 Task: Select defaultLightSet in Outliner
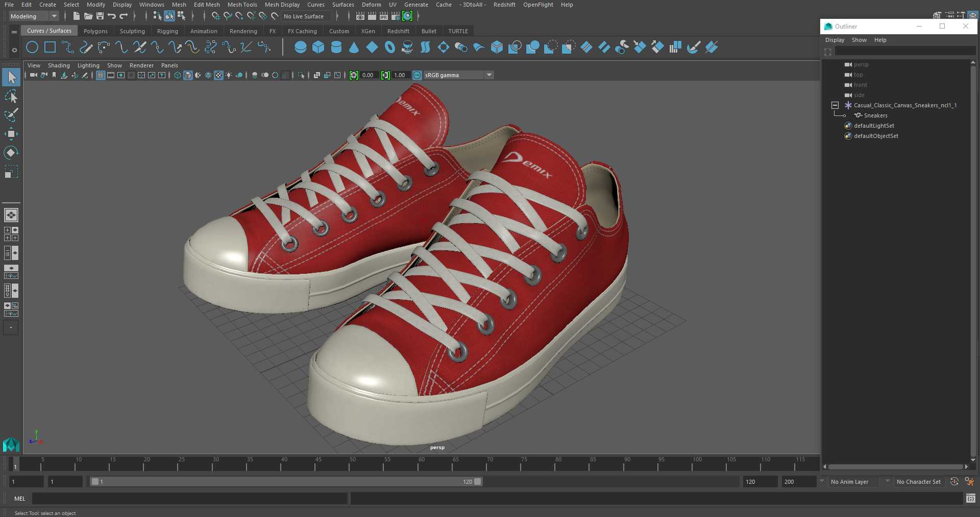[x=874, y=126]
